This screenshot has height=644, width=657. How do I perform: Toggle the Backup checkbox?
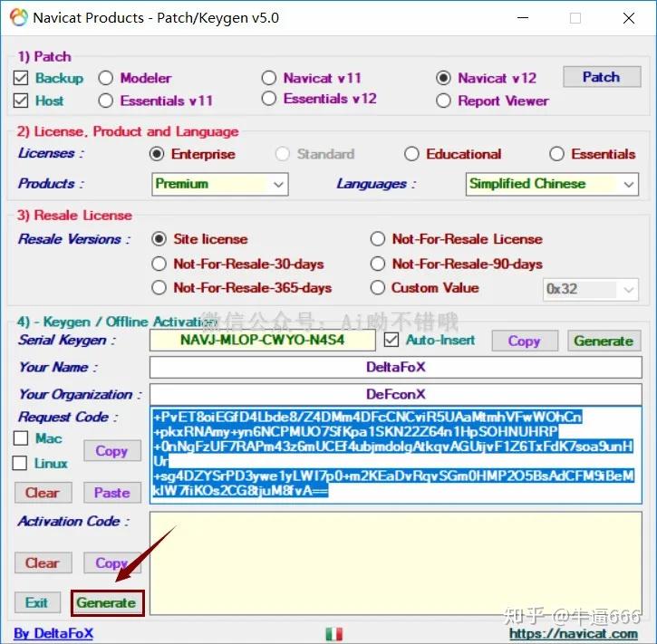[21, 78]
